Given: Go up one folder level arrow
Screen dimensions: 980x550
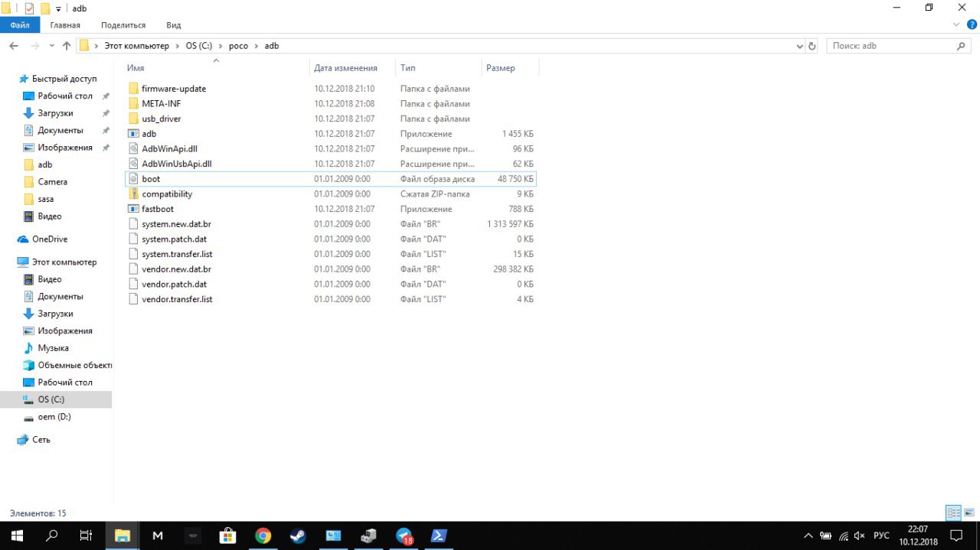Looking at the screenshot, I should (67, 46).
